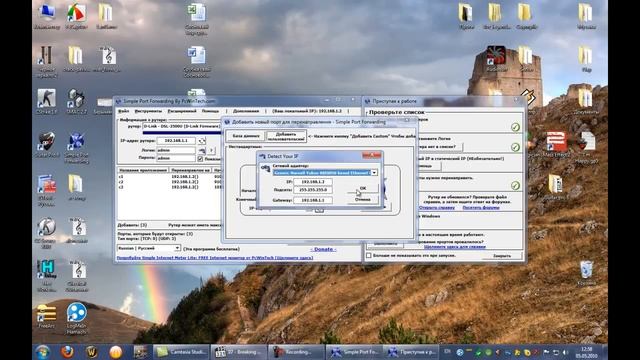Click the Название приложения column header
Viewport: 640px width, 360px height.
(x=143, y=170)
